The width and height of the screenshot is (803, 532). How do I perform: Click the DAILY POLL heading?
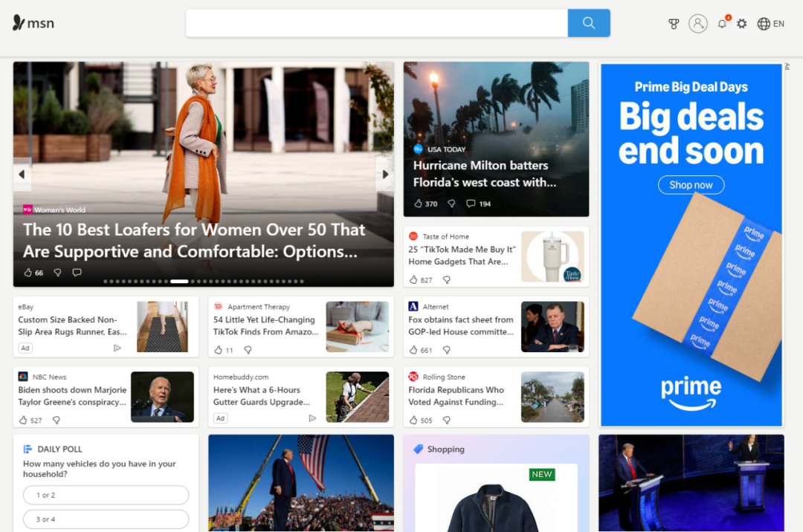coord(60,449)
